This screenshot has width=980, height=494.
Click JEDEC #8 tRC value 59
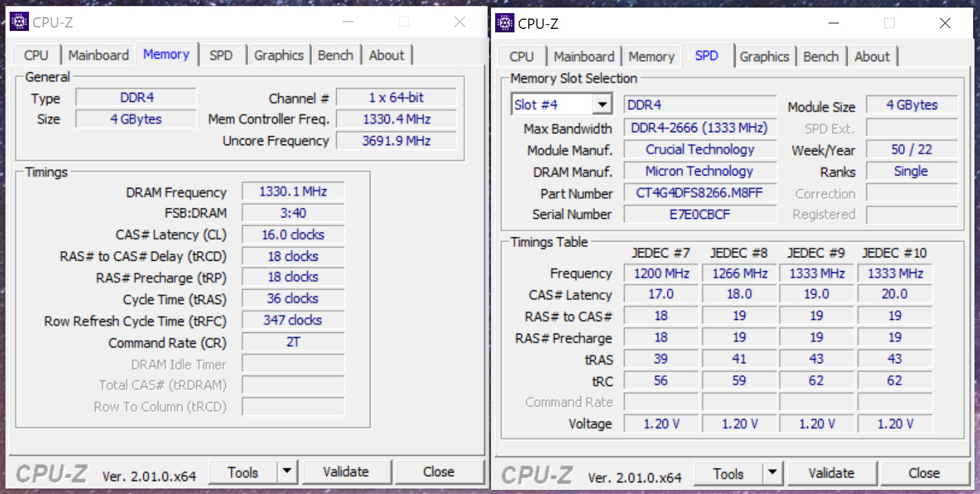(x=740, y=380)
